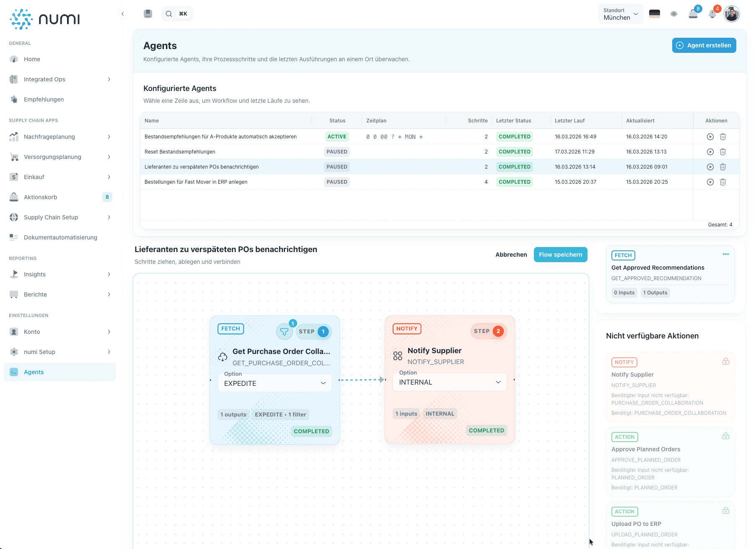Expand the Nachfrageplanung section
This screenshot has height=549, width=756.
pyautogui.click(x=60, y=137)
